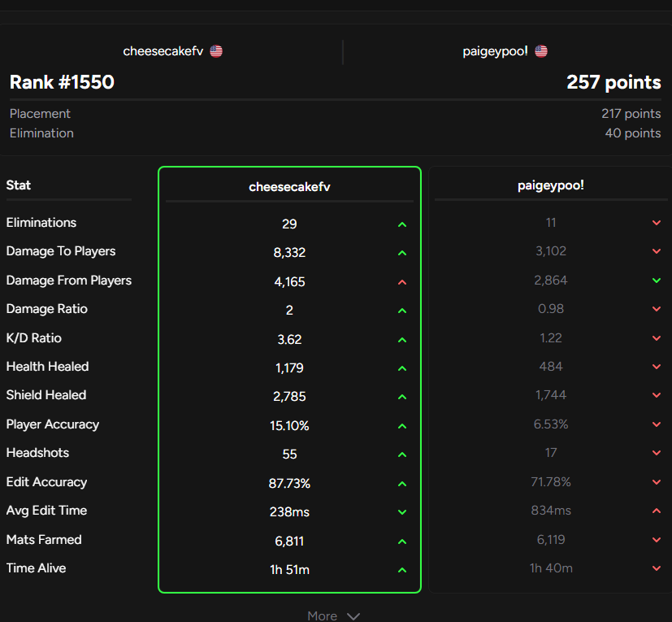Click the K/D Ratio stat label
Image resolution: width=672 pixels, height=622 pixels.
click(x=34, y=338)
